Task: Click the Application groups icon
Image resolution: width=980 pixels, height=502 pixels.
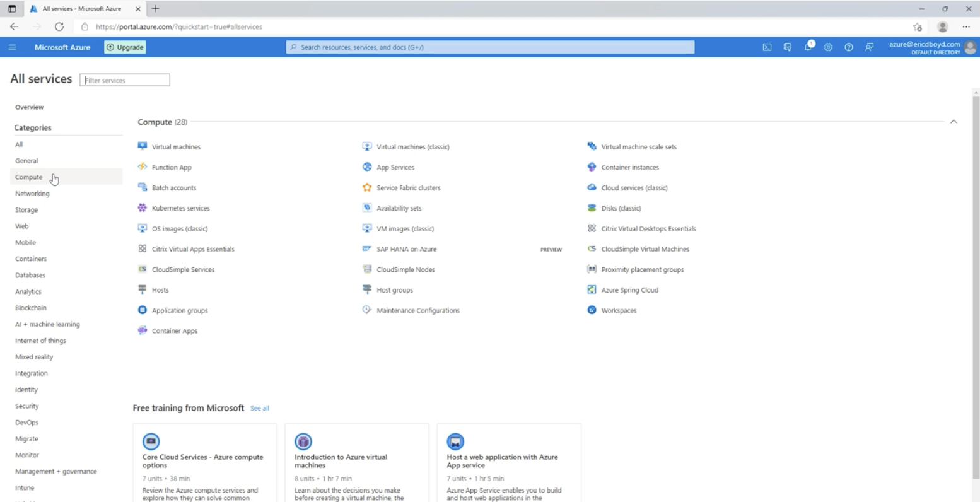Action: [x=143, y=310]
